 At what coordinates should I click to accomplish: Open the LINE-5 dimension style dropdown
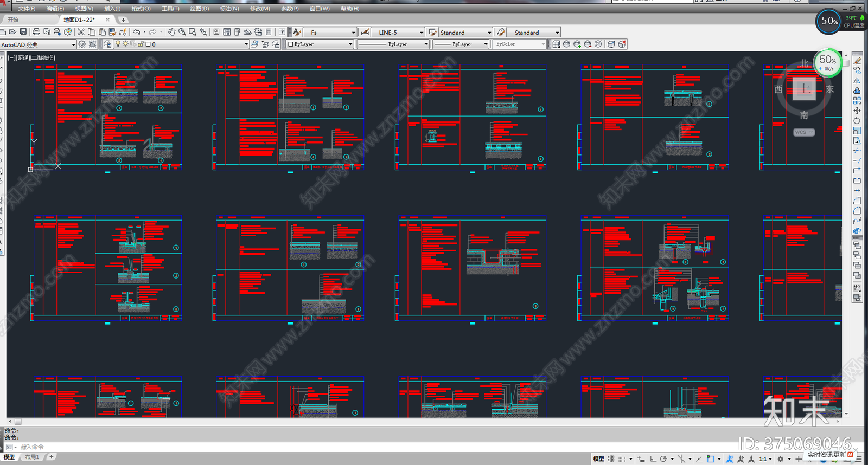click(421, 33)
